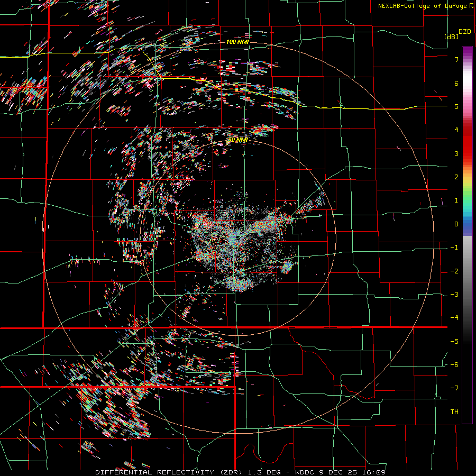This screenshot has width=476, height=476.
Task: Click the "2" value on the color scale
Action: [x=456, y=177]
